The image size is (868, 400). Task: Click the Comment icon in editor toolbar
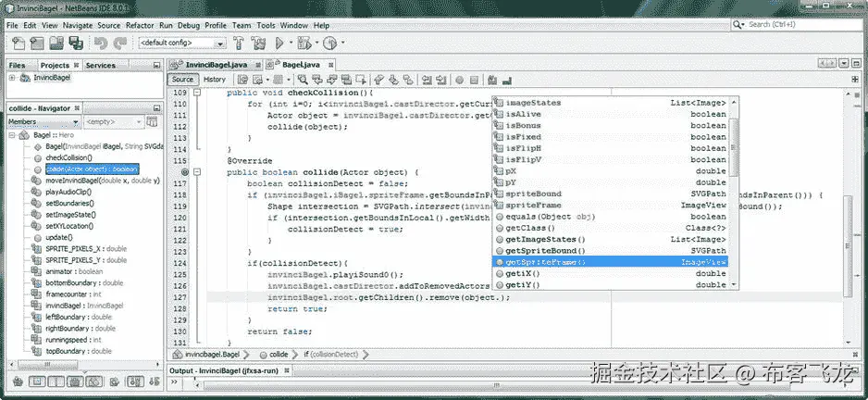click(492, 80)
